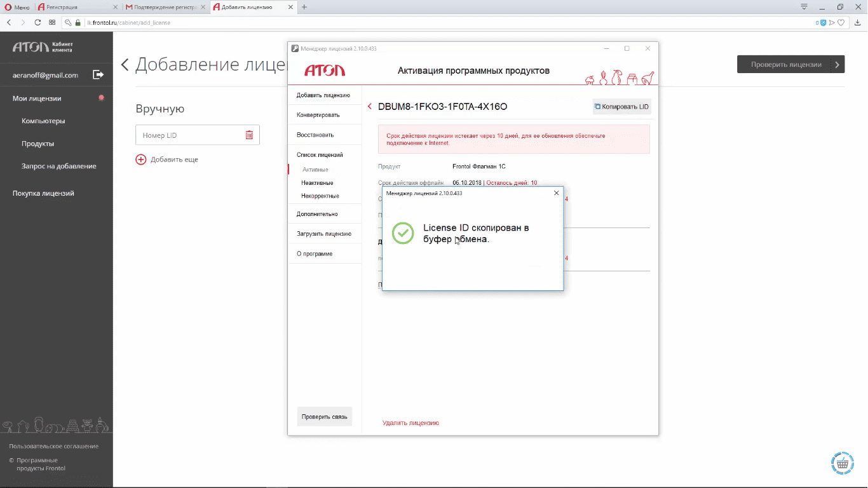The width and height of the screenshot is (868, 488).
Task: Click the ATOL logo in License Manager header
Action: pos(324,71)
